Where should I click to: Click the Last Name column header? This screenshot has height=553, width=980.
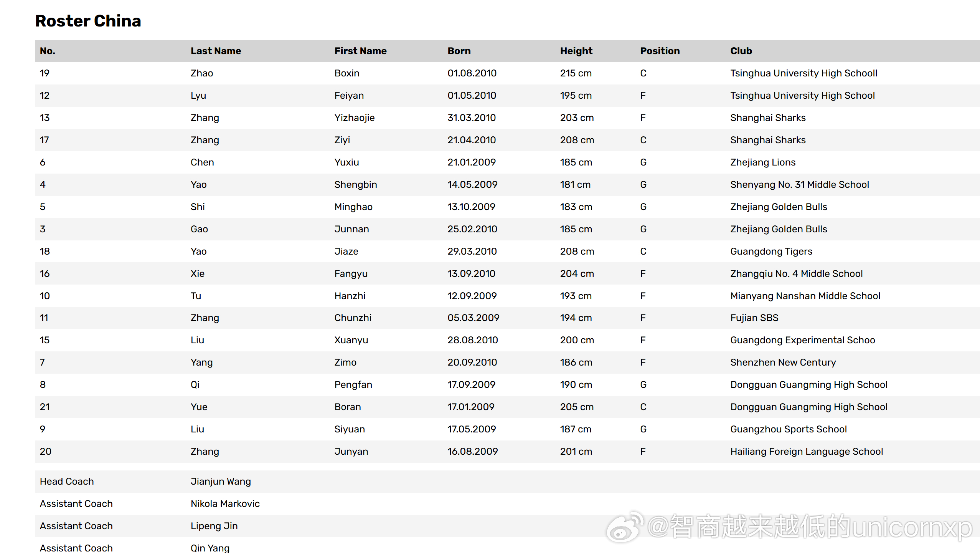[216, 51]
